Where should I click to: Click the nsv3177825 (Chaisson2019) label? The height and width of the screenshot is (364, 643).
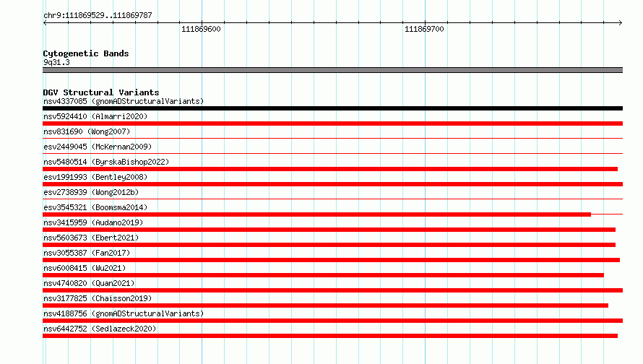pyautogui.click(x=98, y=298)
